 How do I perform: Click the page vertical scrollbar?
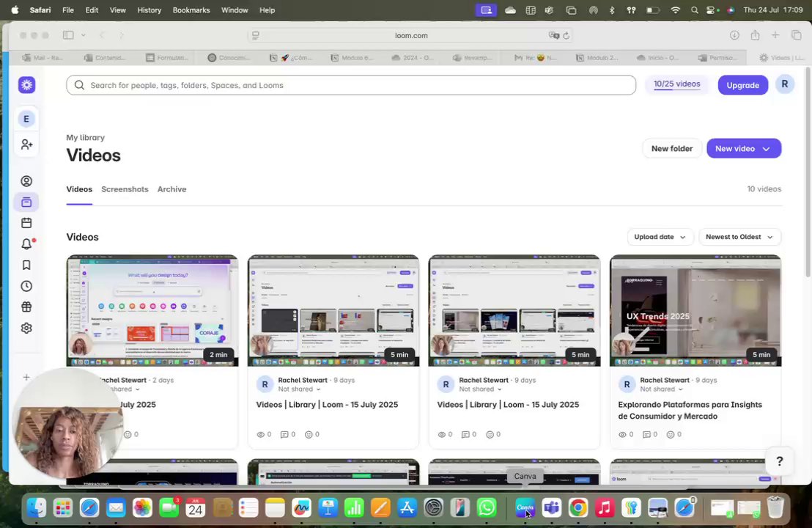pyautogui.click(x=808, y=174)
